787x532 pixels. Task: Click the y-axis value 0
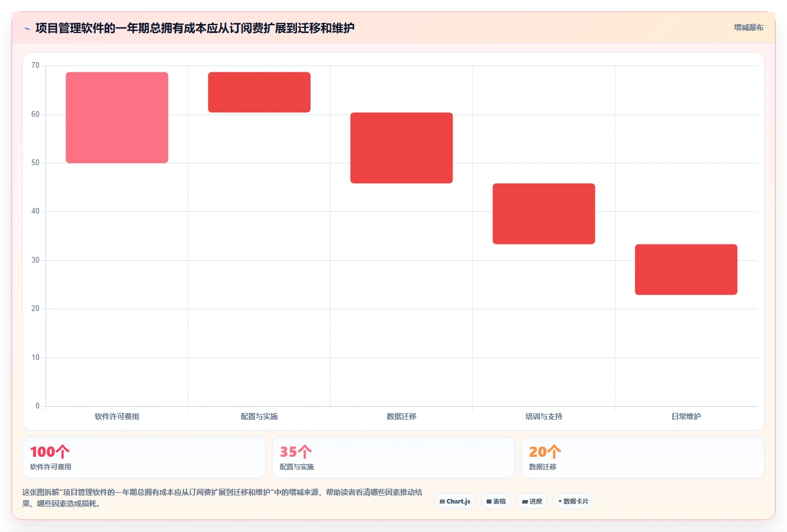point(38,406)
